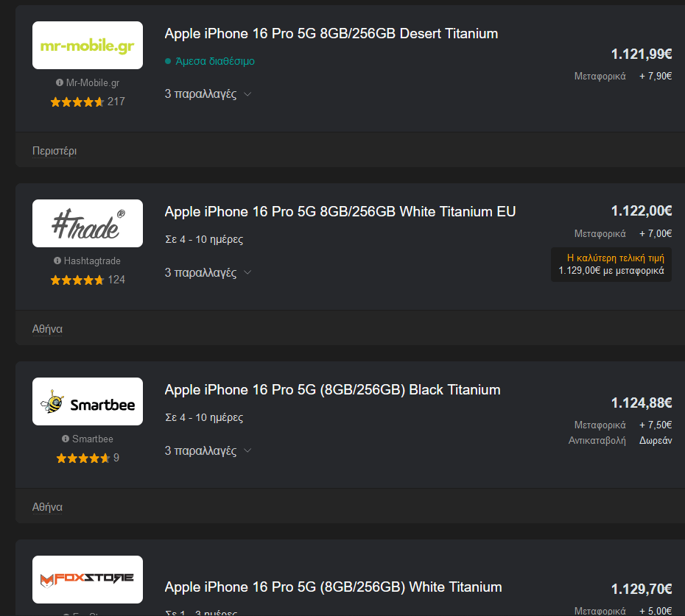Click Σε 4 - 10 ημέρες under Black Titanium

[x=204, y=417]
